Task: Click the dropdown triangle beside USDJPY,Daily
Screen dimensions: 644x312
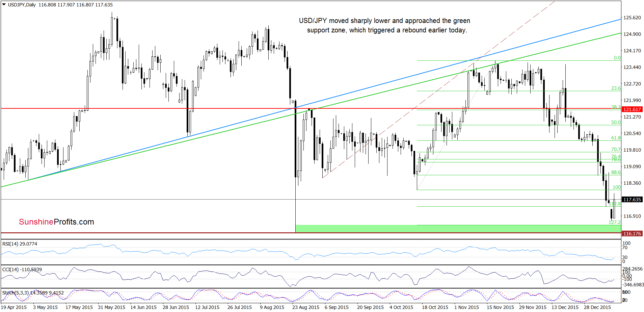Action: click(x=4, y=5)
